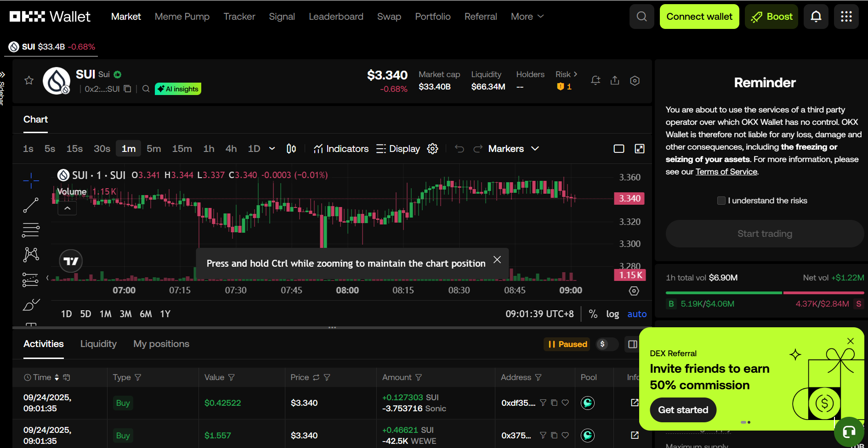Open the Meme Pump menu item
The width and height of the screenshot is (868, 448).
point(182,17)
